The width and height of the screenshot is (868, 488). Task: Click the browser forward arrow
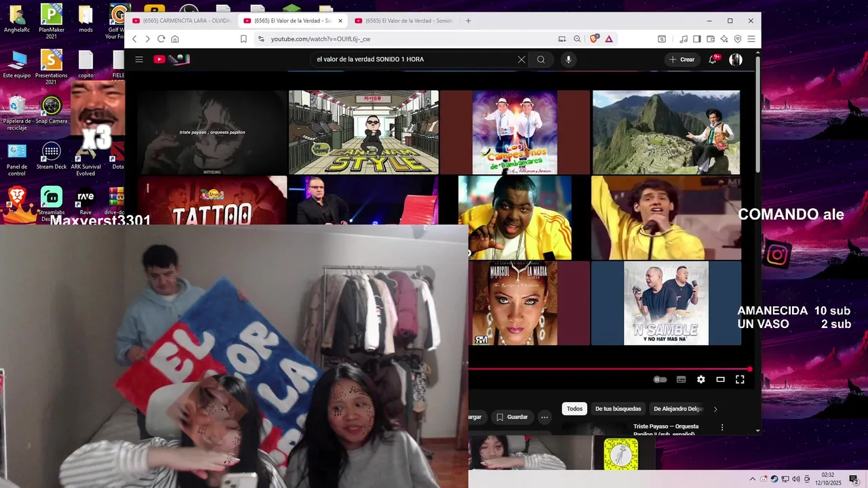click(x=147, y=39)
